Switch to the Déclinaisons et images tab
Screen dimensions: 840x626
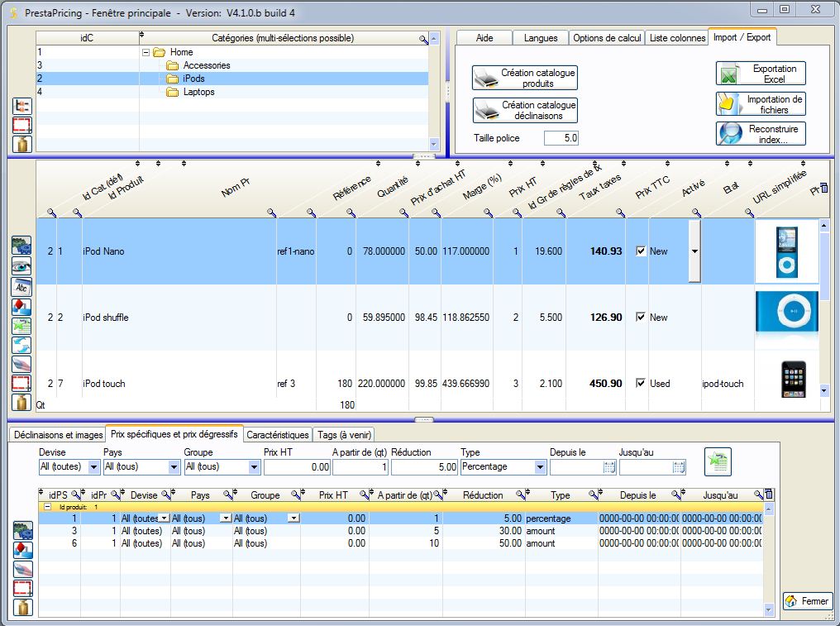click(58, 435)
